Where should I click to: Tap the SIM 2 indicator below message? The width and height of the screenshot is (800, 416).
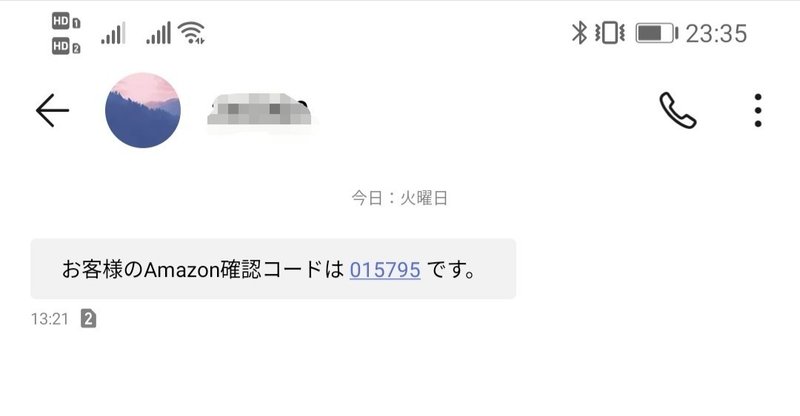point(88,319)
